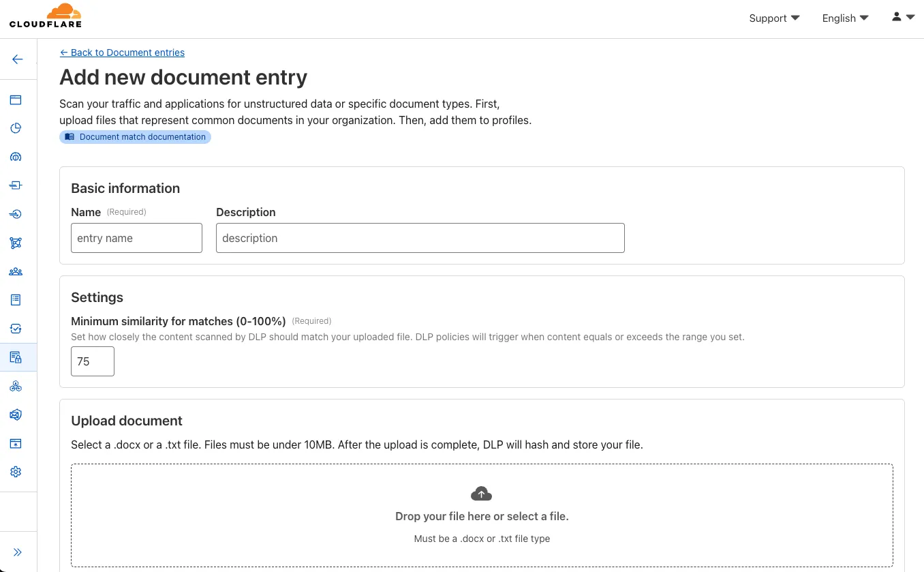Click the Cloudflare logo
Screen dimensions: 924x572
(46, 16)
